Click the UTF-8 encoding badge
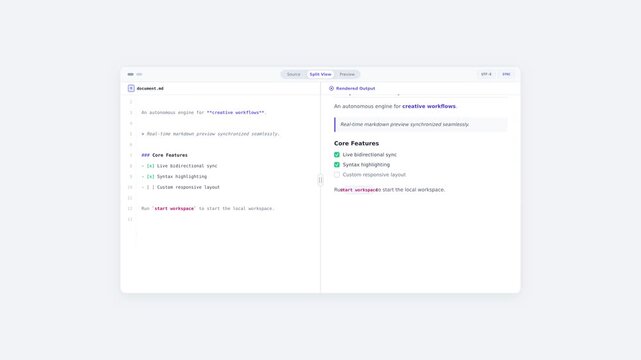Image resolution: width=641 pixels, height=360 pixels. click(x=486, y=74)
